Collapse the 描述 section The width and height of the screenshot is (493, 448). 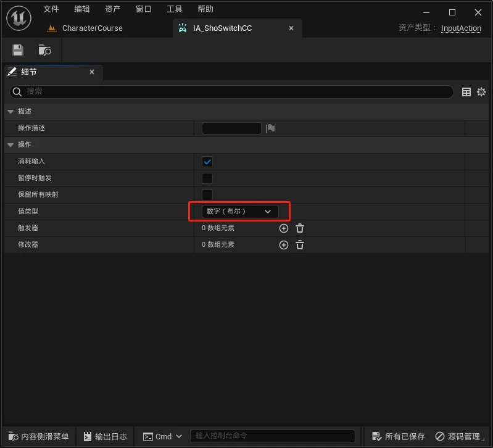[10, 111]
